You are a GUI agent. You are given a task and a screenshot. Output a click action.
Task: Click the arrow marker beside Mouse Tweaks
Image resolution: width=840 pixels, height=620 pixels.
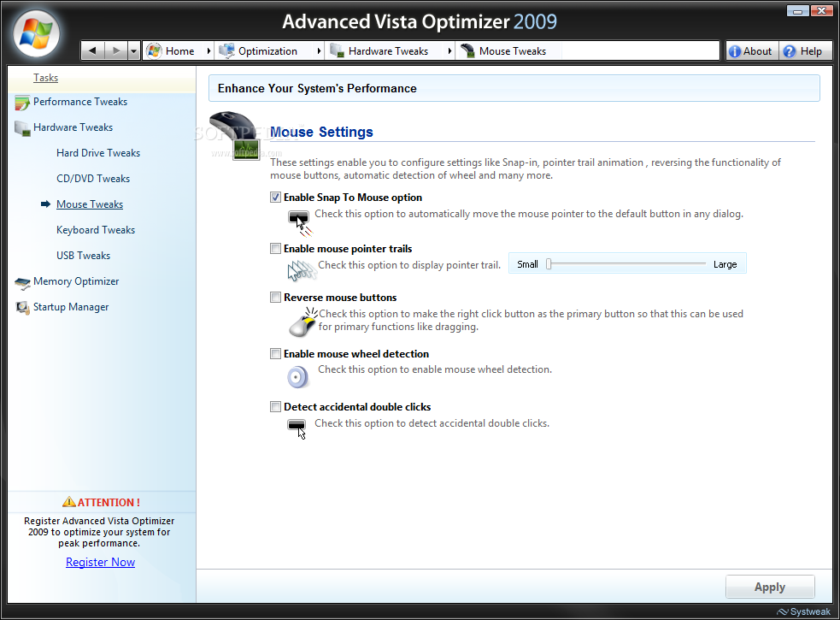tap(45, 204)
